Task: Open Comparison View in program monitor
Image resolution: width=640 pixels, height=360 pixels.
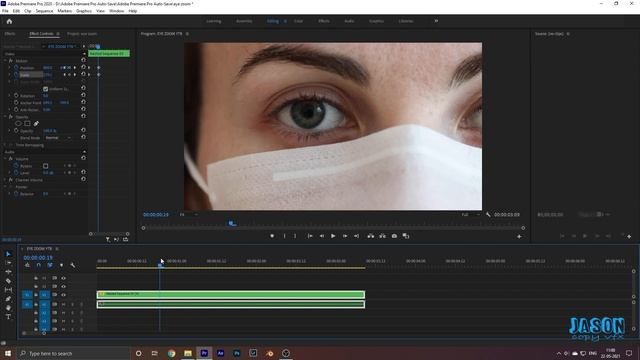Action: pyautogui.click(x=406, y=236)
